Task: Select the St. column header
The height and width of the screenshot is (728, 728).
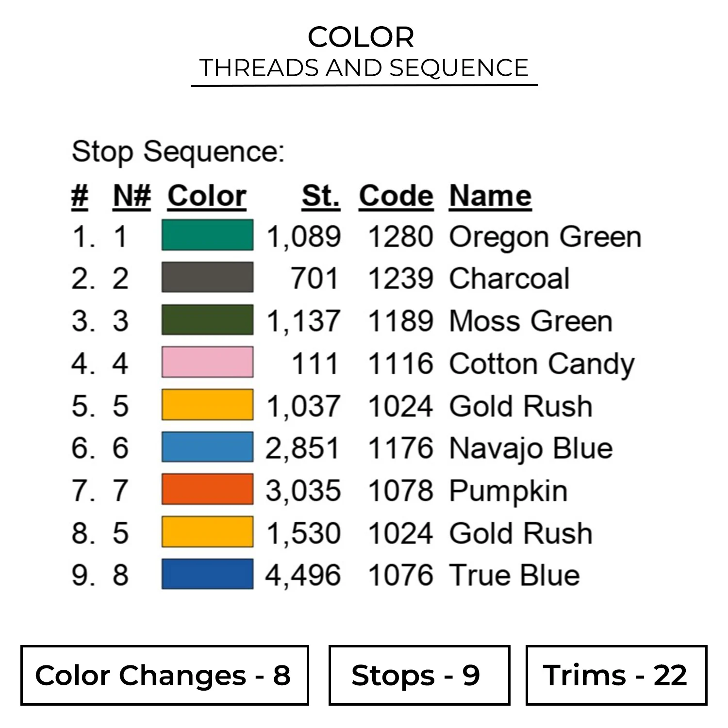Action: coord(320,196)
